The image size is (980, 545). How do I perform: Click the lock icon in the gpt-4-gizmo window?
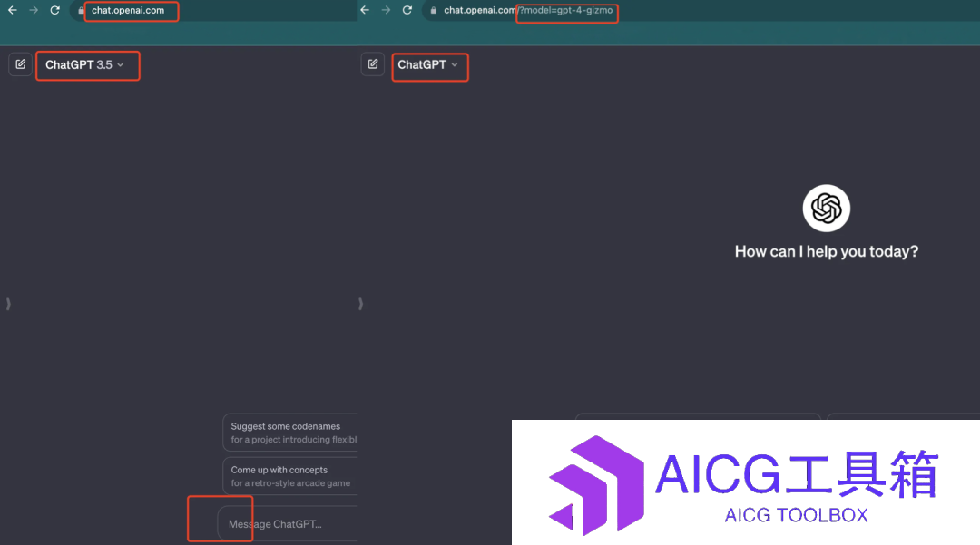434,11
